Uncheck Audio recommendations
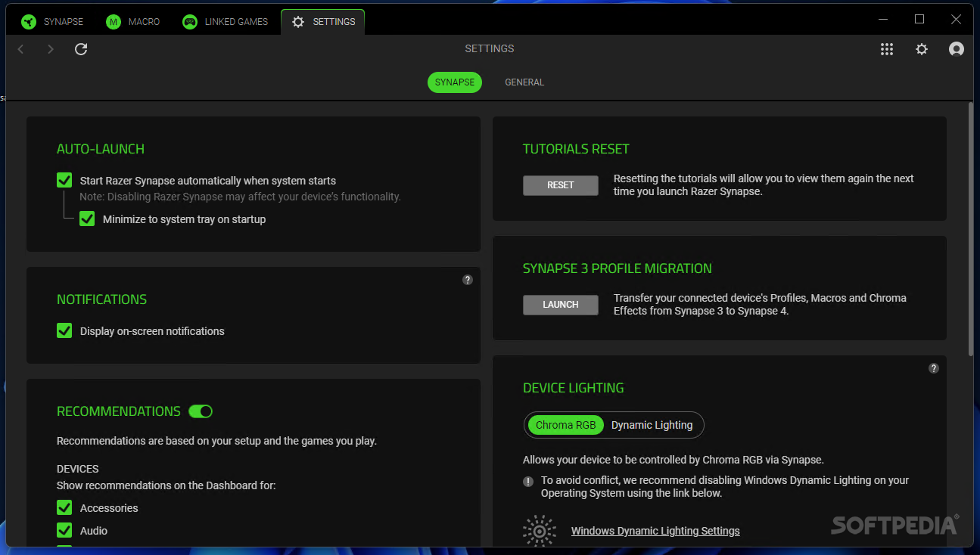980x555 pixels. [64, 530]
